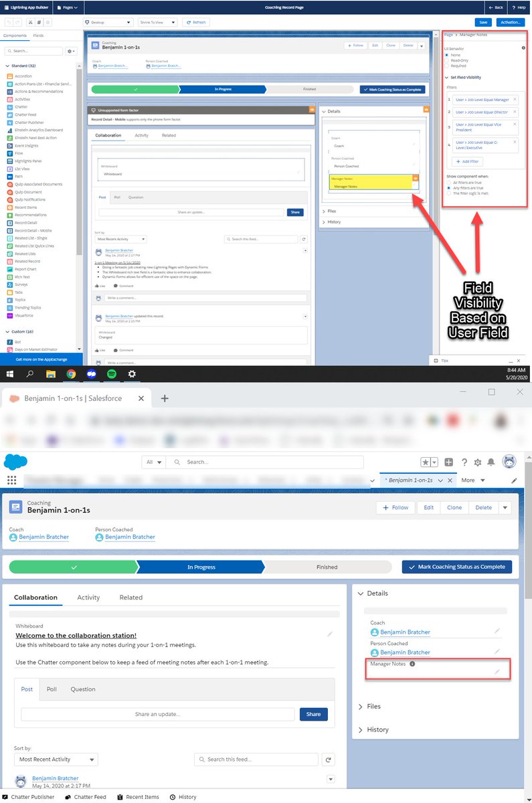The image size is (532, 803).
Task: Select the Question tab in lower publisher
Action: 83,689
